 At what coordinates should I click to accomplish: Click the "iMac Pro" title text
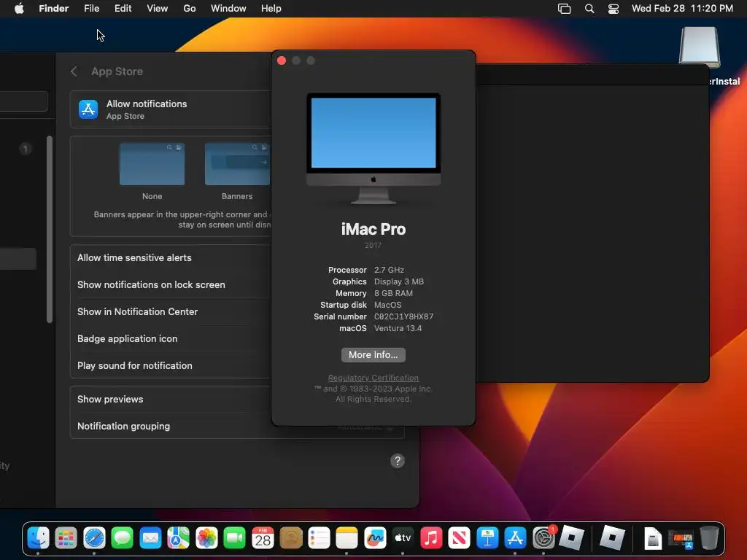pyautogui.click(x=373, y=229)
